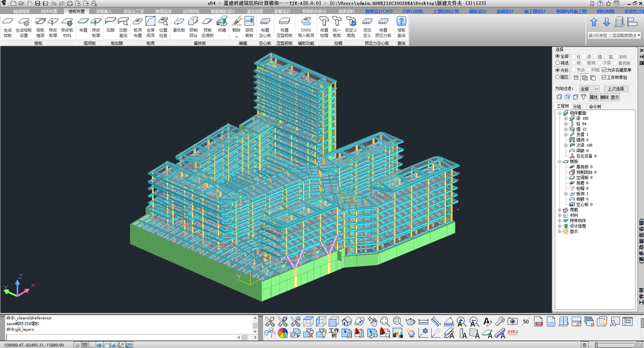Collapse the 楼板 tree node

559,162
